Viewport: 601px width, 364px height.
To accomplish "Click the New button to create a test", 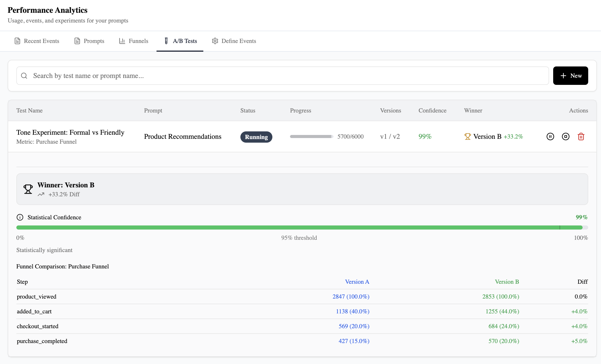I will pos(571,75).
